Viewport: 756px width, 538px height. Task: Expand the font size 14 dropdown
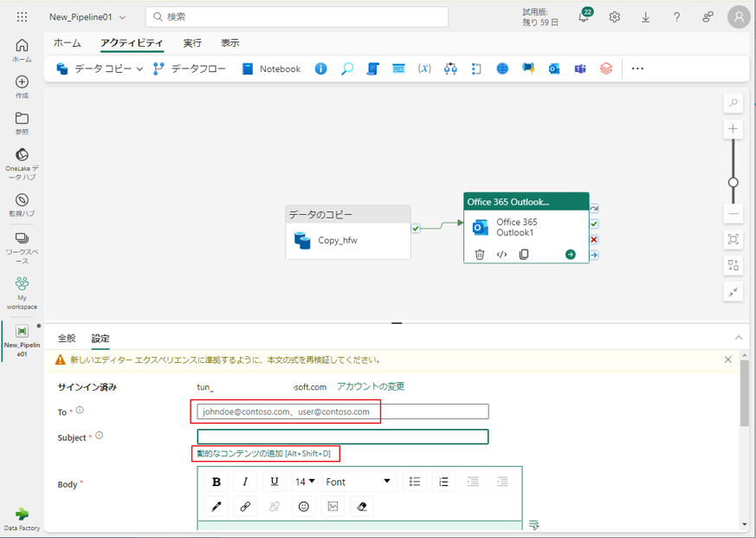coord(305,482)
